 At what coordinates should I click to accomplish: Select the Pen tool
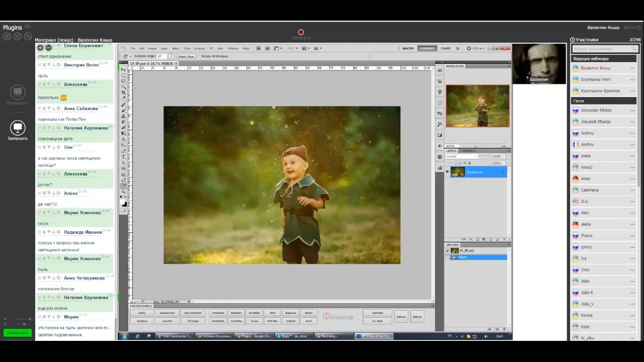click(x=124, y=151)
